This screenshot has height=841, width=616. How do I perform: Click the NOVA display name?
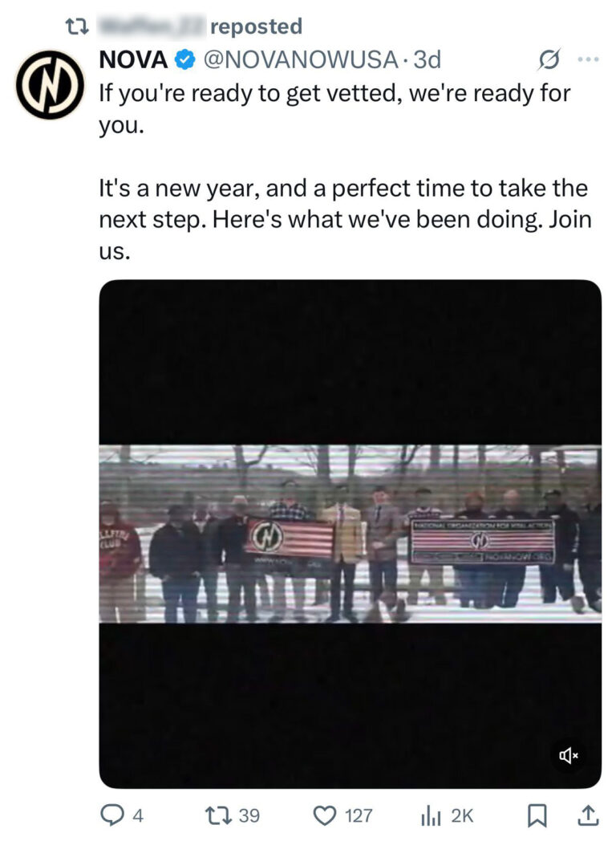(x=133, y=59)
